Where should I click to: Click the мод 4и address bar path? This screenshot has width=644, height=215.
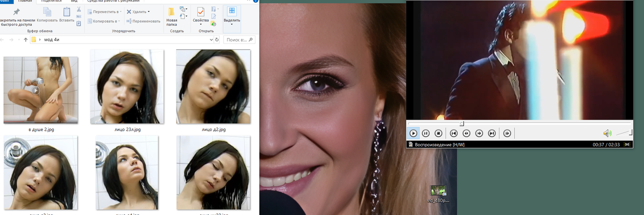(x=52, y=40)
